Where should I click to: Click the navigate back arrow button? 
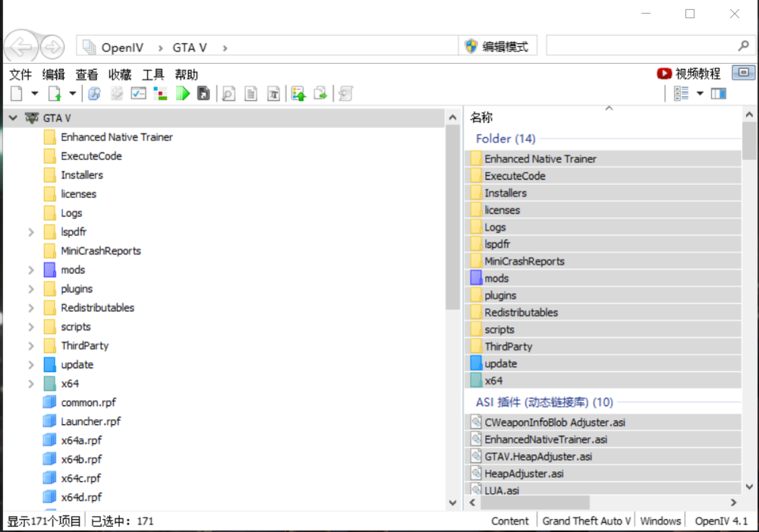(22, 48)
